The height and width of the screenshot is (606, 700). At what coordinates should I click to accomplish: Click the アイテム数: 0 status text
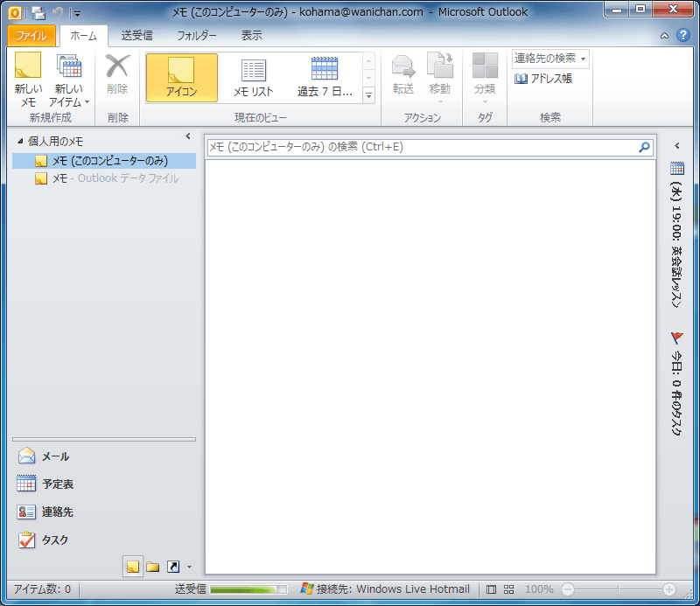click(x=42, y=589)
